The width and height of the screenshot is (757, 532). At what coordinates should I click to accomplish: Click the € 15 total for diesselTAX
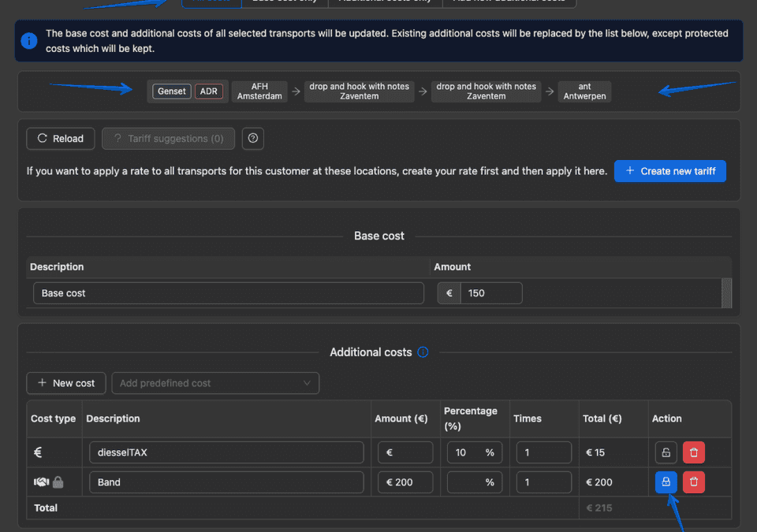595,452
